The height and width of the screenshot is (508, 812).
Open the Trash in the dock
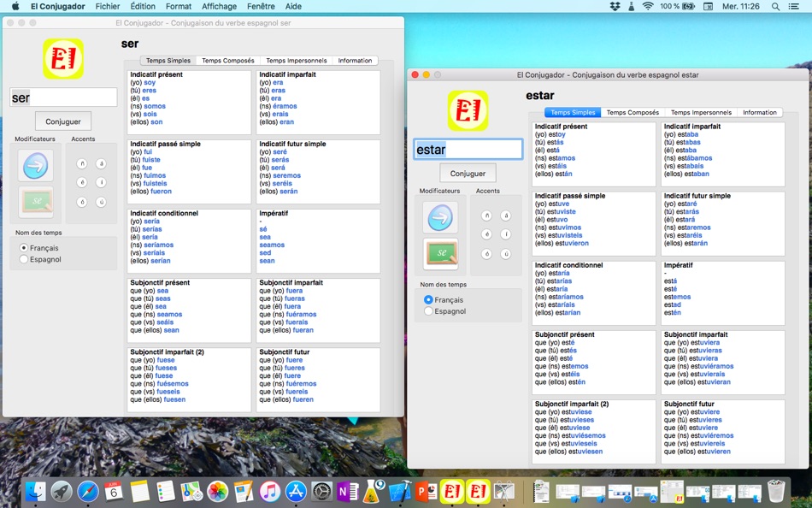click(x=776, y=491)
